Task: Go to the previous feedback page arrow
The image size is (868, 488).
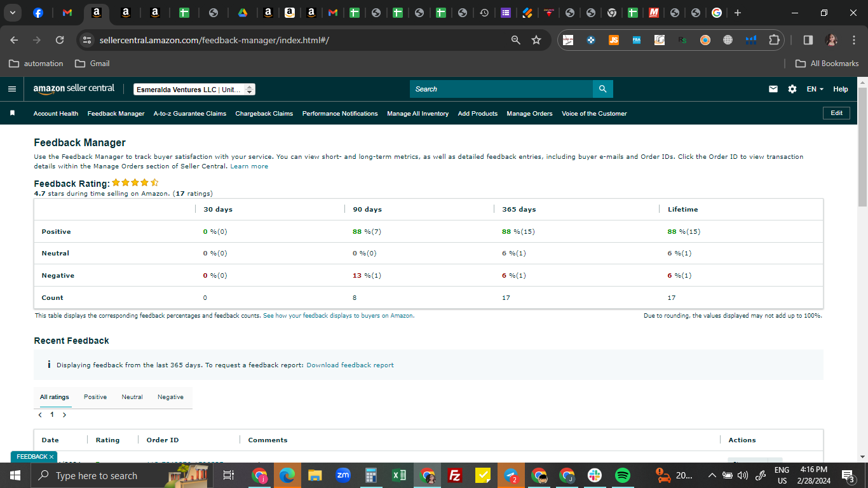Action: point(40,415)
